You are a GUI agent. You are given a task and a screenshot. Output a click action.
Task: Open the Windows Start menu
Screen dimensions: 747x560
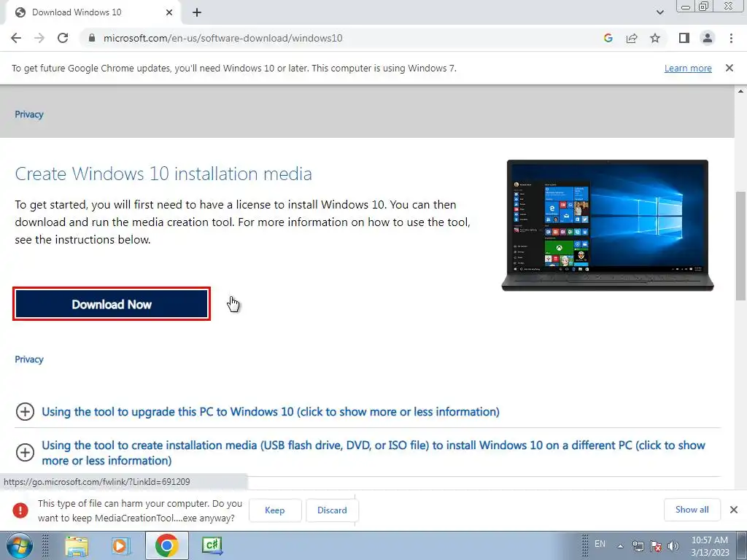19,545
